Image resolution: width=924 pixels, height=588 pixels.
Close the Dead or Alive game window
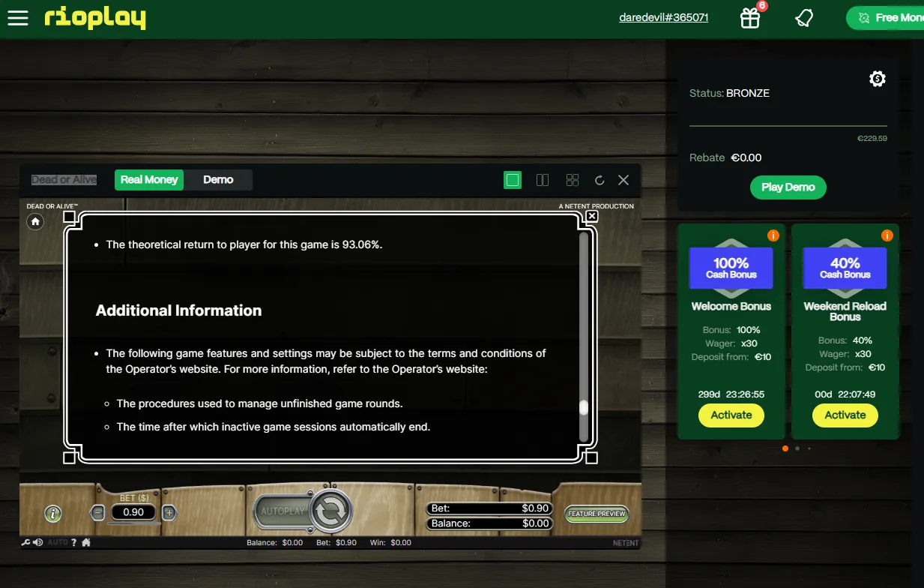[623, 180]
